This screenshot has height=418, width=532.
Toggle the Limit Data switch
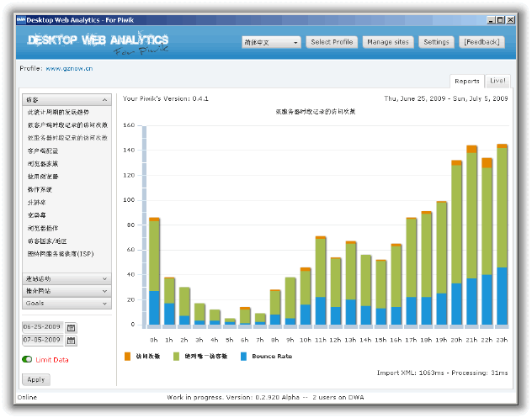[27, 359]
